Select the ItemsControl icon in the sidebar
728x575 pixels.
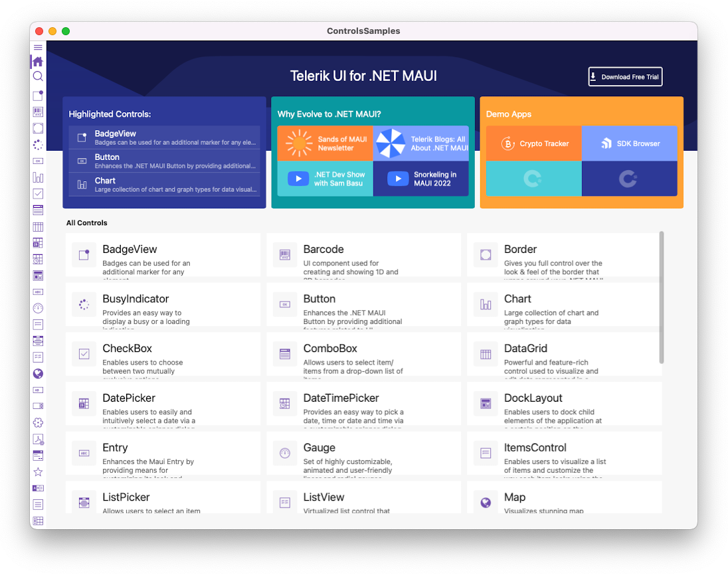(38, 325)
